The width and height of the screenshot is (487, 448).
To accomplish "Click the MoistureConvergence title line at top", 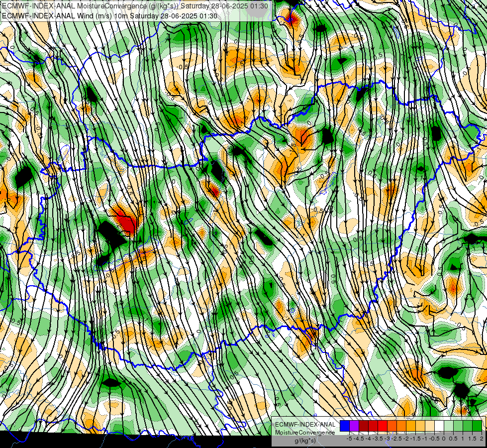I will click(135, 5).
